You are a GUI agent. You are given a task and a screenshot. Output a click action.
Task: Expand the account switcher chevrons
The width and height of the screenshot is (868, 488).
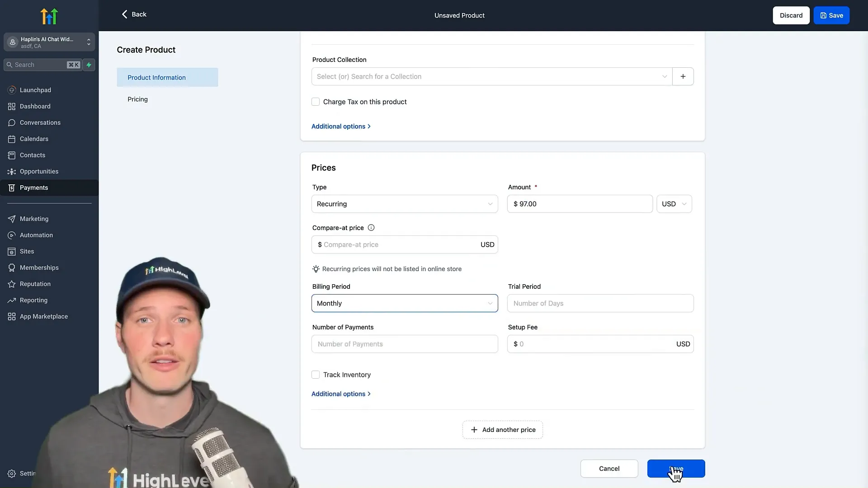click(89, 42)
